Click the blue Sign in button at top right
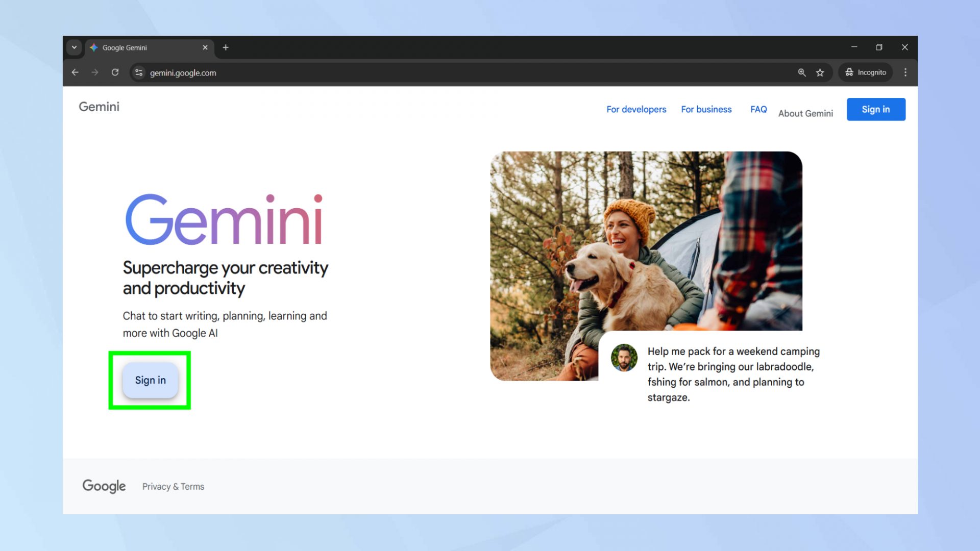The height and width of the screenshot is (551, 980). click(x=876, y=109)
